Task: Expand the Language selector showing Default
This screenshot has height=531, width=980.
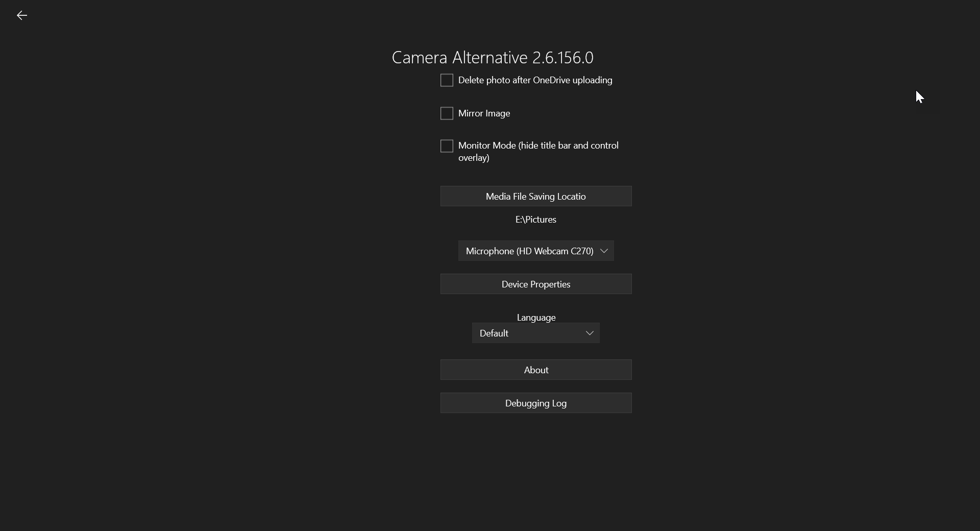Action: [536, 333]
